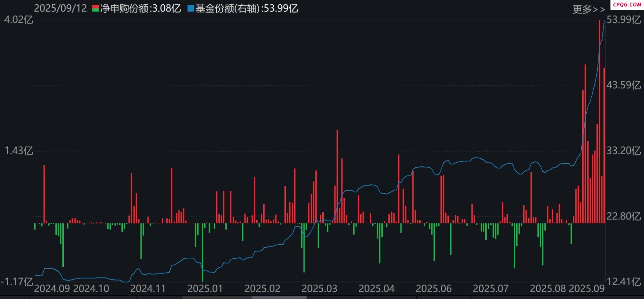The image size is (644, 299).
Task: Click the 2025.03 x-axis label
Action: tap(319, 289)
